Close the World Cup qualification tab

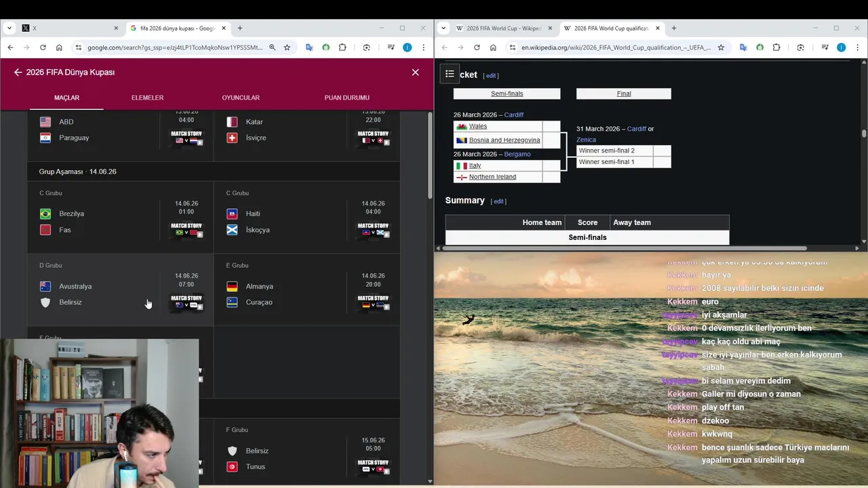pos(658,28)
